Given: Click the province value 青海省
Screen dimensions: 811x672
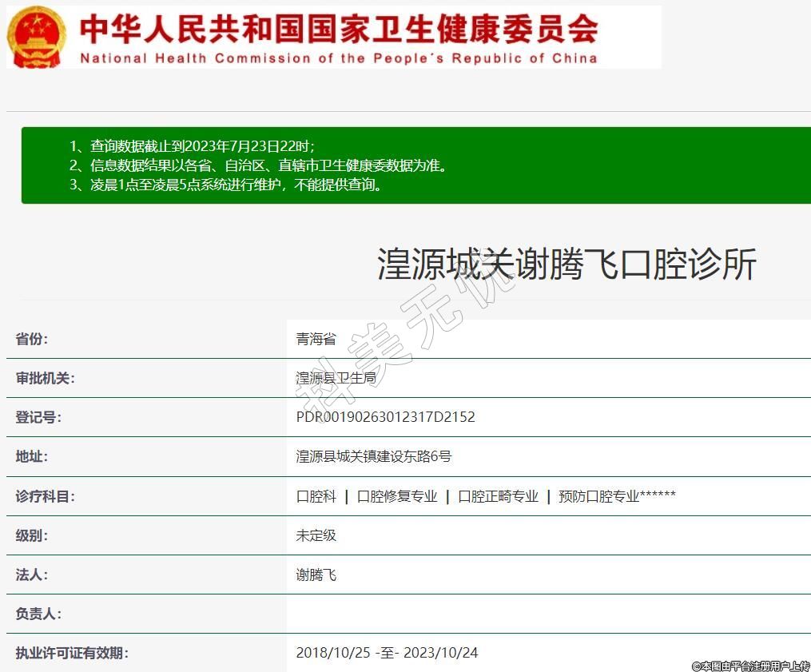Looking at the screenshot, I should pyautogui.click(x=316, y=339).
